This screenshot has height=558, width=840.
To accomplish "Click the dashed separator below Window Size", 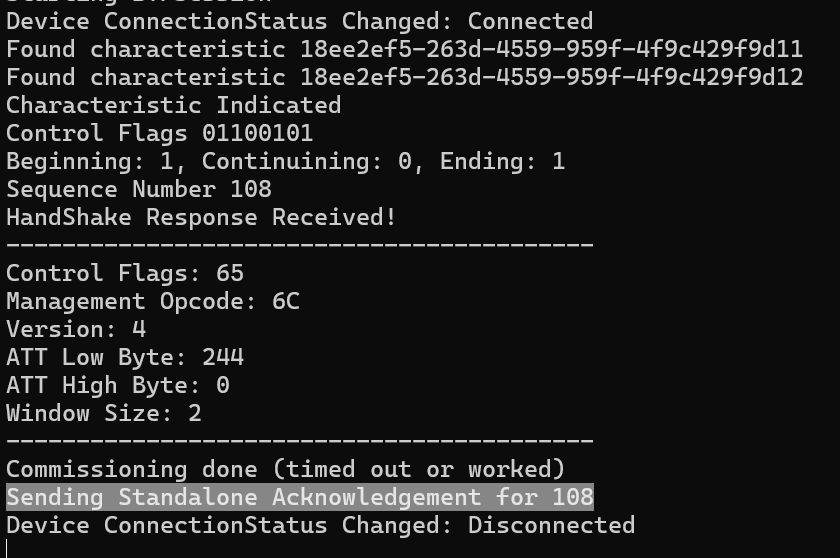I will 300,440.
